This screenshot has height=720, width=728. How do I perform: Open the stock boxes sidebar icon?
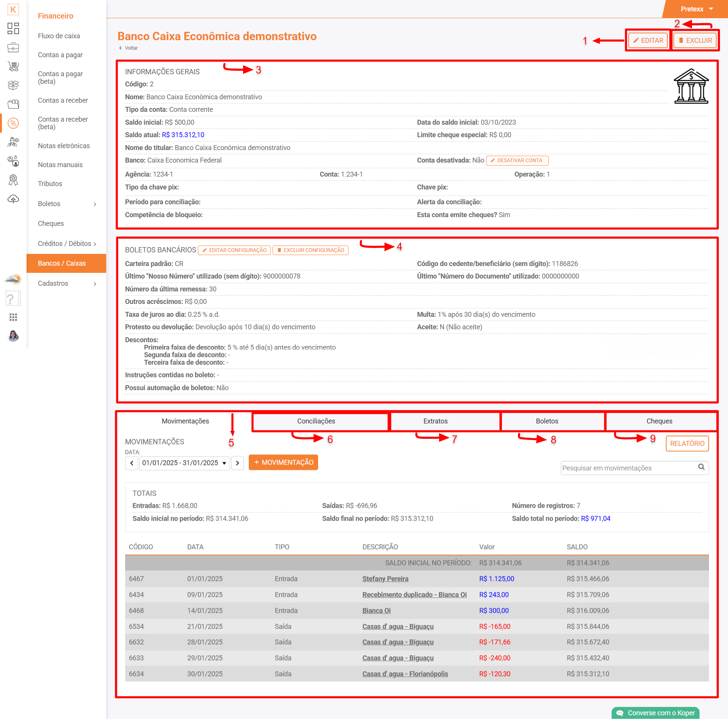pos(13,85)
